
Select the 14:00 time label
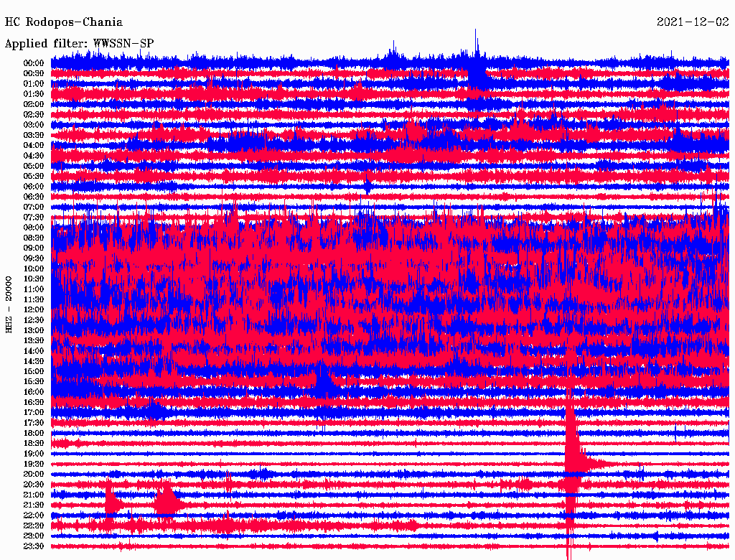(33, 351)
